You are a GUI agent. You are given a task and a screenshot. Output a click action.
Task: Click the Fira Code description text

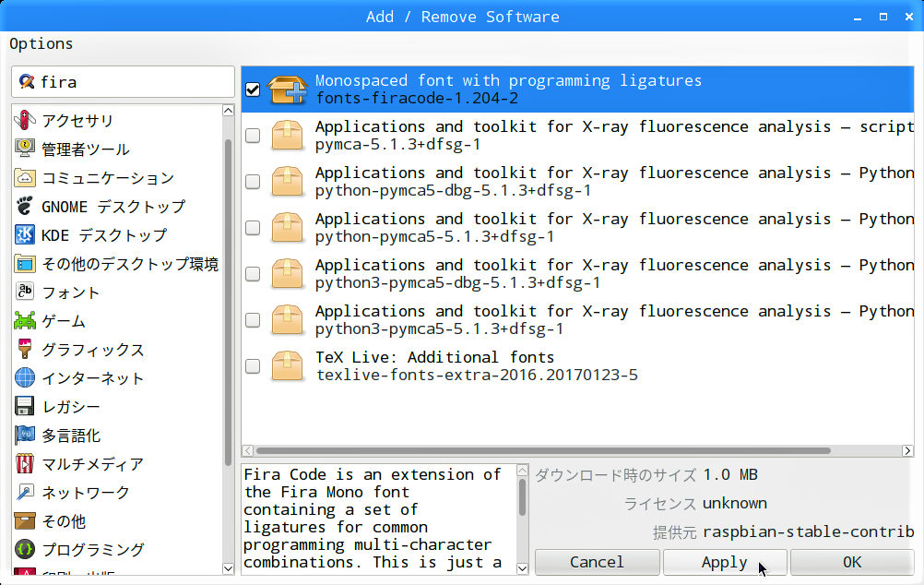point(373,519)
